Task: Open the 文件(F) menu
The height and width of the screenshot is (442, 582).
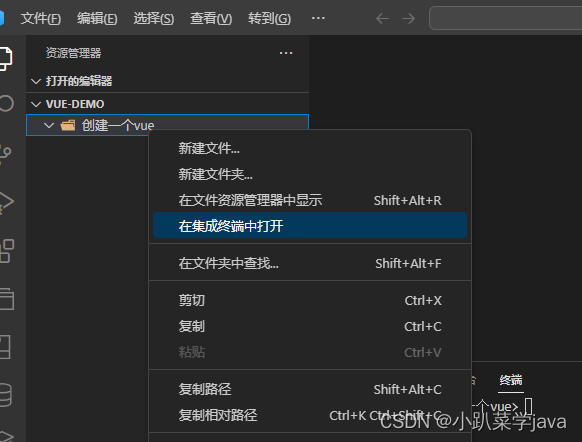Action: pyautogui.click(x=41, y=18)
